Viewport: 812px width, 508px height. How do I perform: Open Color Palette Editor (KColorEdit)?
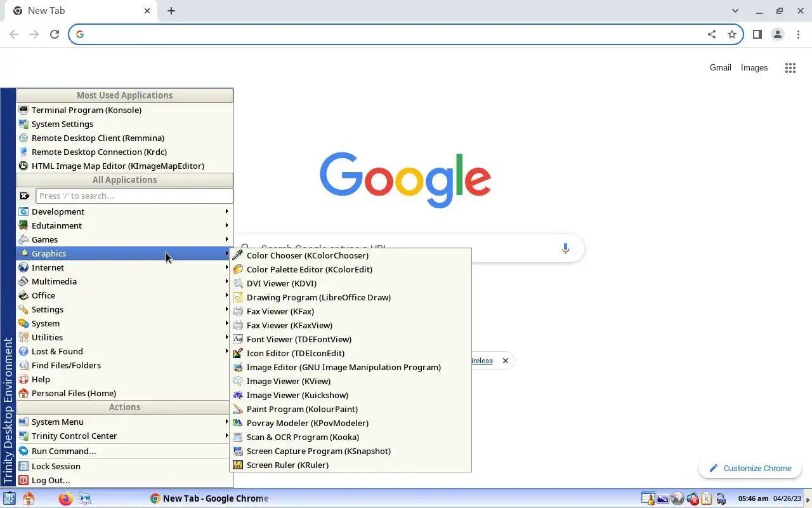350,269
